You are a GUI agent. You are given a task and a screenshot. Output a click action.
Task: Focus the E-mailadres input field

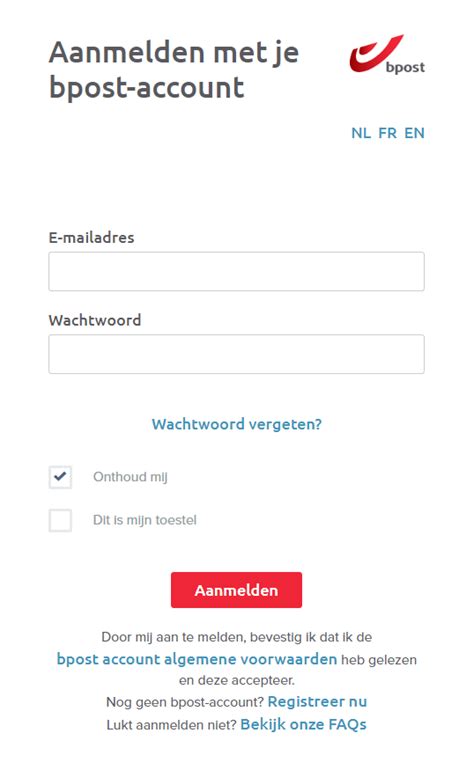[236, 272]
